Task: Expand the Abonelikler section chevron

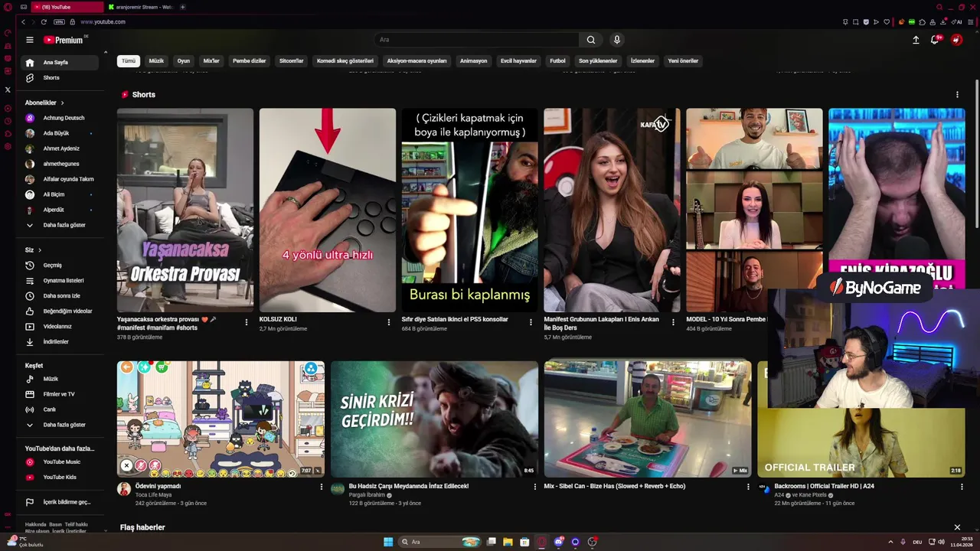Action: click(63, 103)
